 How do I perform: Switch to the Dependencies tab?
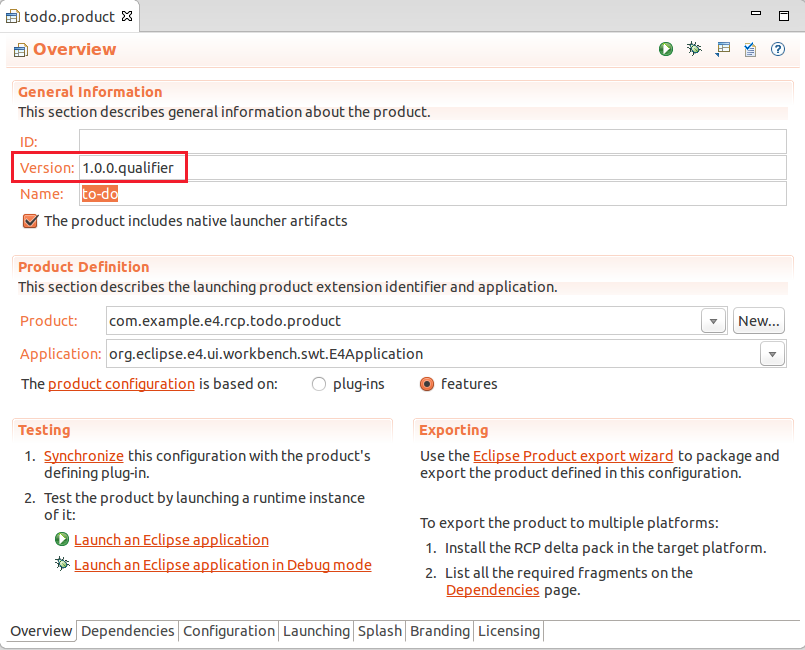[127, 630]
